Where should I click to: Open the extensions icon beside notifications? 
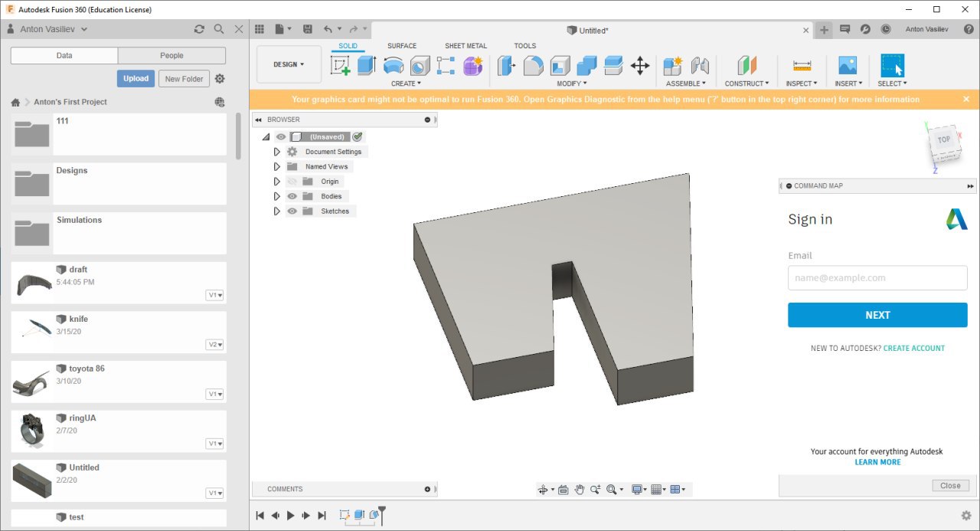pyautogui.click(x=865, y=29)
